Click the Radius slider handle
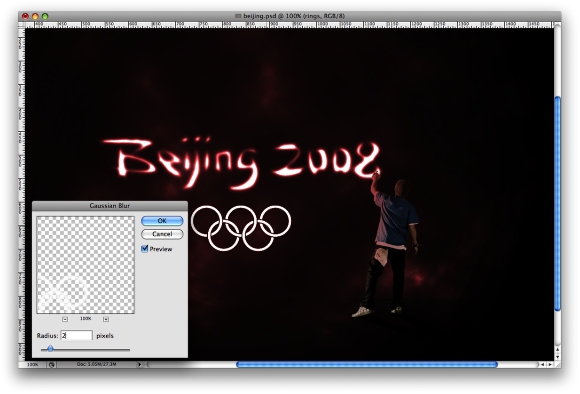The image size is (580, 394). 50,348
